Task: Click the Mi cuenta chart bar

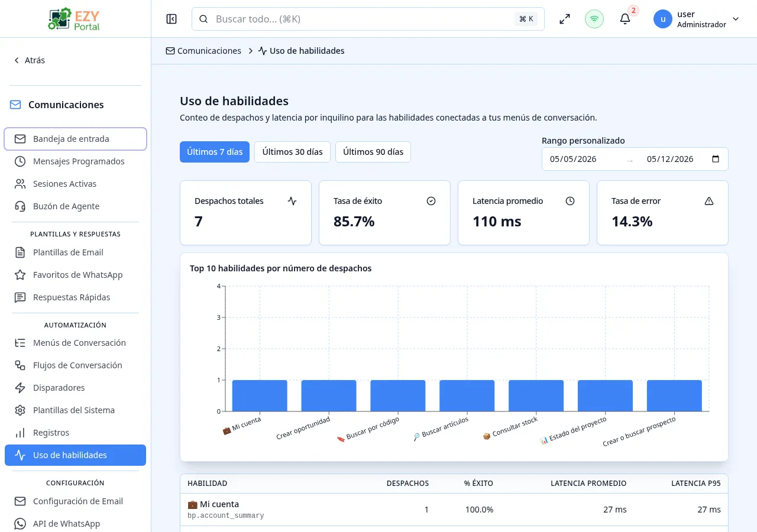Action: (x=260, y=395)
